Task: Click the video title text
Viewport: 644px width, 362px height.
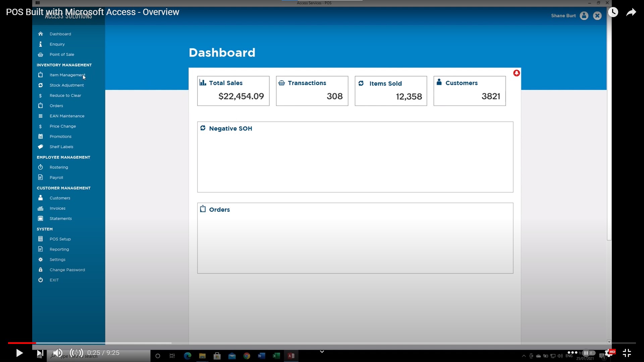Action: click(x=93, y=12)
